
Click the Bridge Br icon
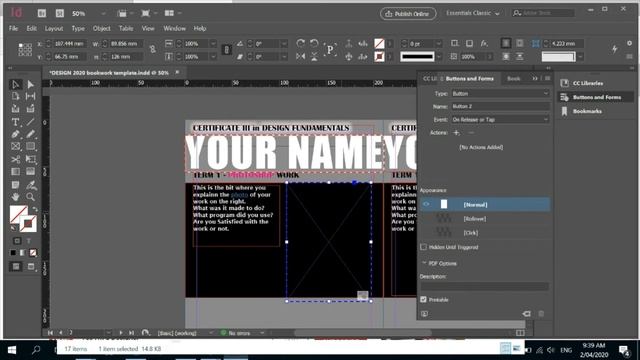point(42,13)
